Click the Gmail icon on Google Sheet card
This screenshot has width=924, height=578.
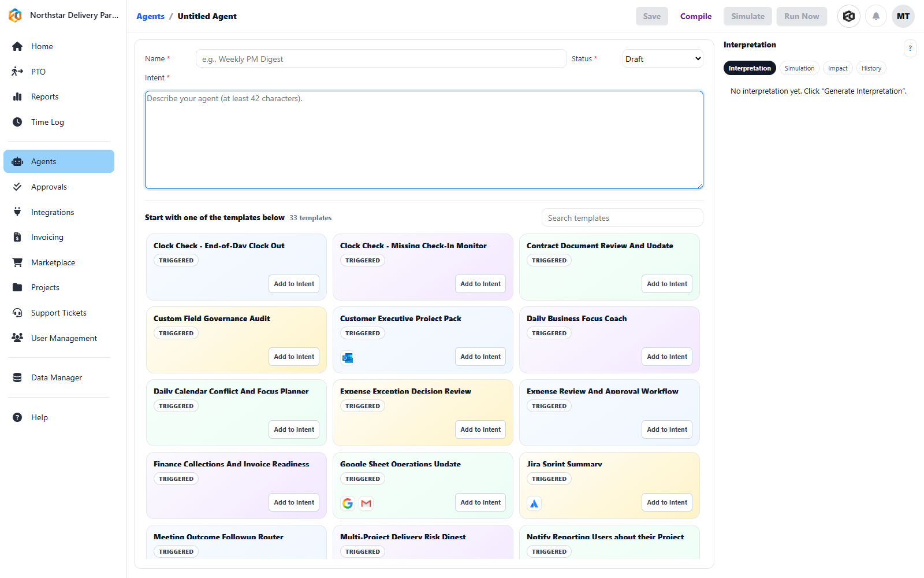pyautogui.click(x=366, y=503)
